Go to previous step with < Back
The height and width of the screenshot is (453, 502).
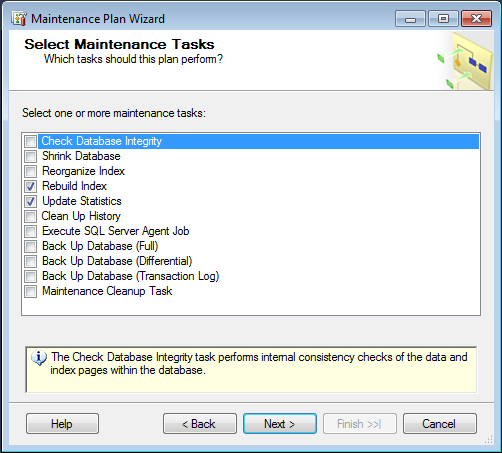click(x=200, y=424)
